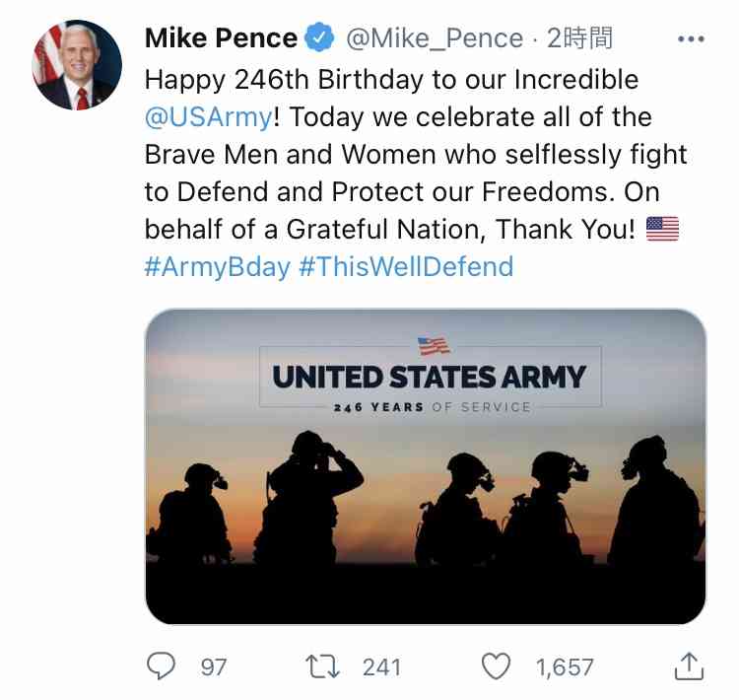The height and width of the screenshot is (700, 739).
Task: Tap the blue verified badge
Action: pyautogui.click(x=319, y=39)
